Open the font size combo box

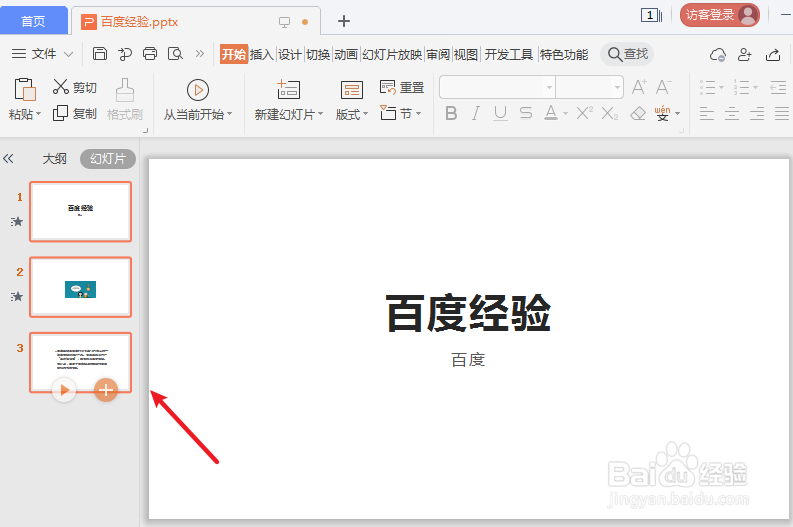[x=590, y=87]
